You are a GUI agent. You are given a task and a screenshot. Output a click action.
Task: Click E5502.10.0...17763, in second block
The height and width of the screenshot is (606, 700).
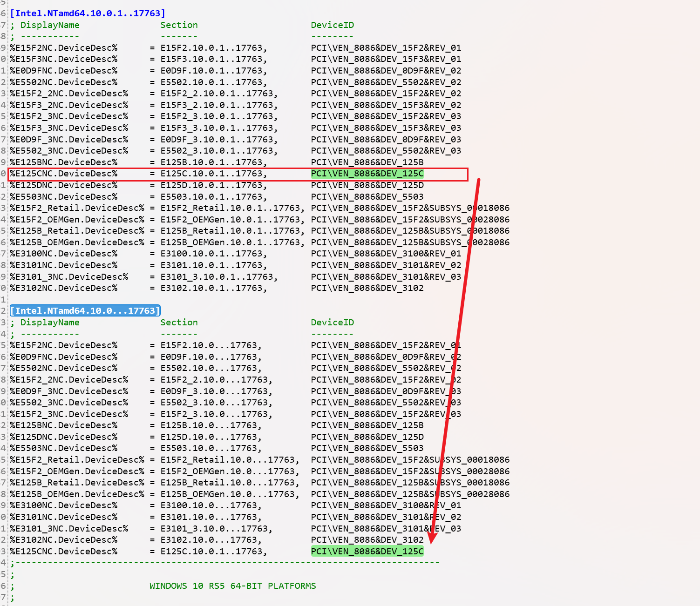click(x=211, y=368)
